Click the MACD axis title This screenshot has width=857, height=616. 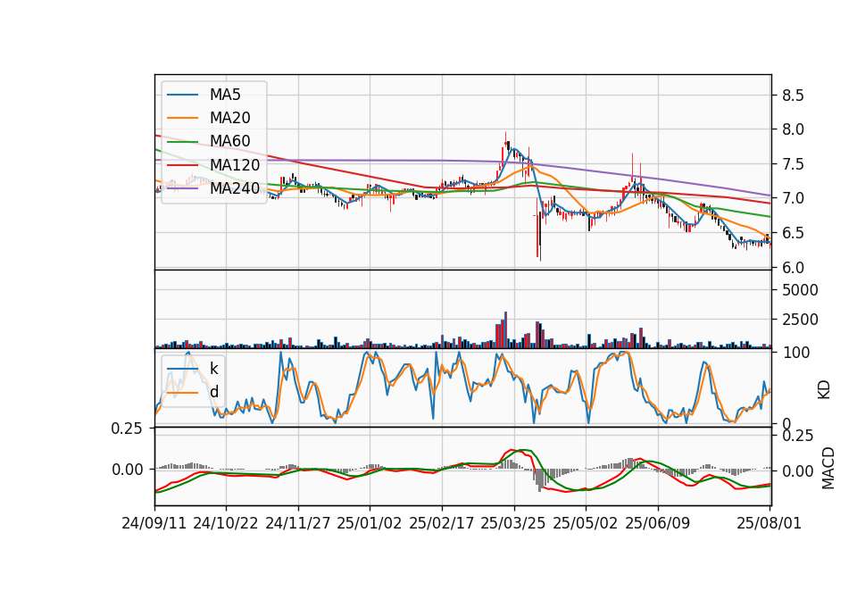tap(828, 468)
